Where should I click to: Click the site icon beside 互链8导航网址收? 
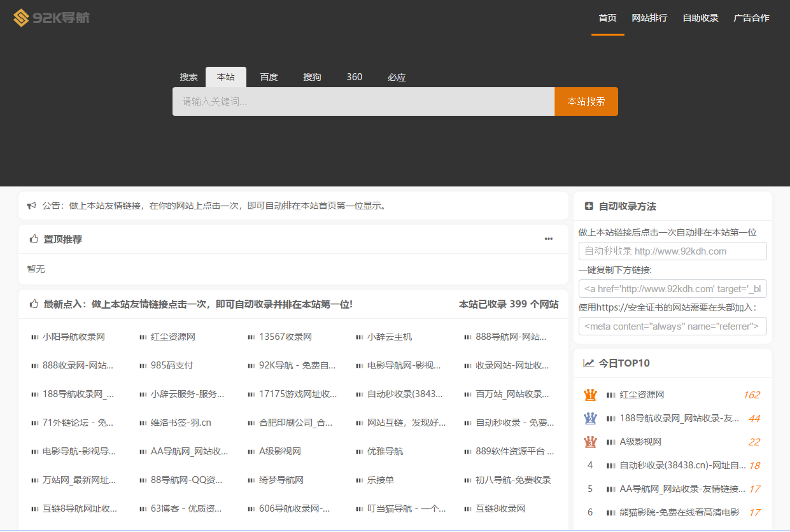[35, 508]
